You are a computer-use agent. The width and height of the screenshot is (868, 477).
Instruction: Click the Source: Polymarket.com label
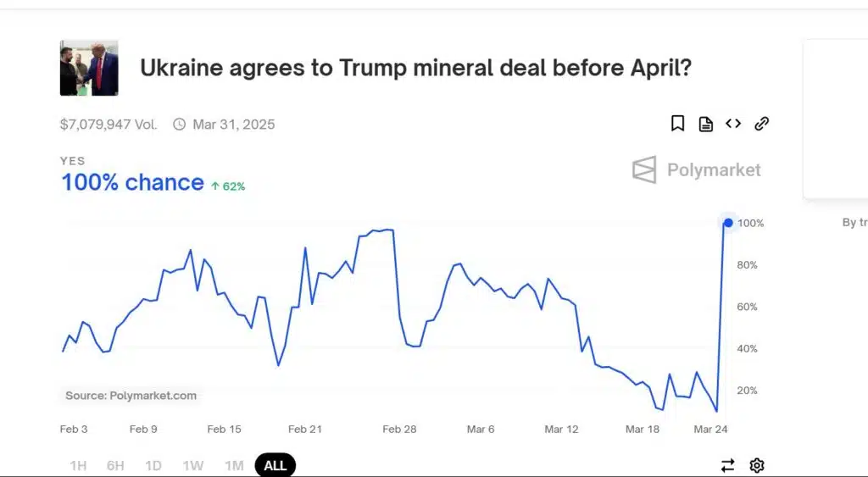pos(131,395)
